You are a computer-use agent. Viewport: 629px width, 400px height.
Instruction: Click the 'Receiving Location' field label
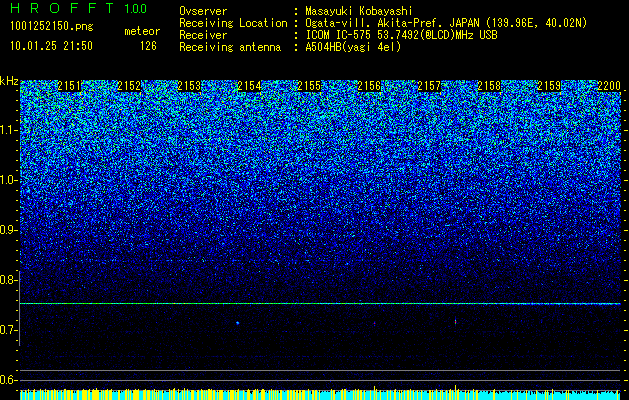(233, 23)
